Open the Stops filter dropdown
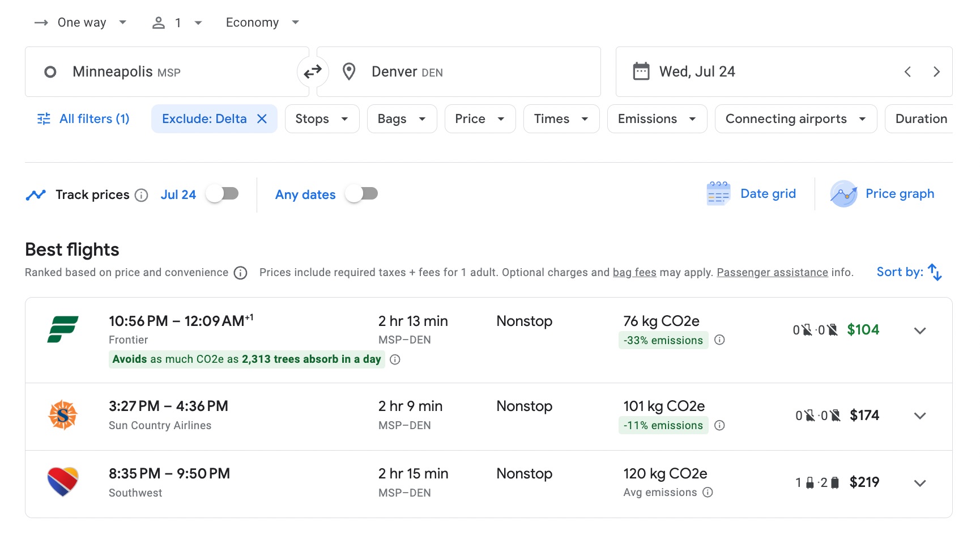Viewport: 980px width, 534px height. (321, 118)
